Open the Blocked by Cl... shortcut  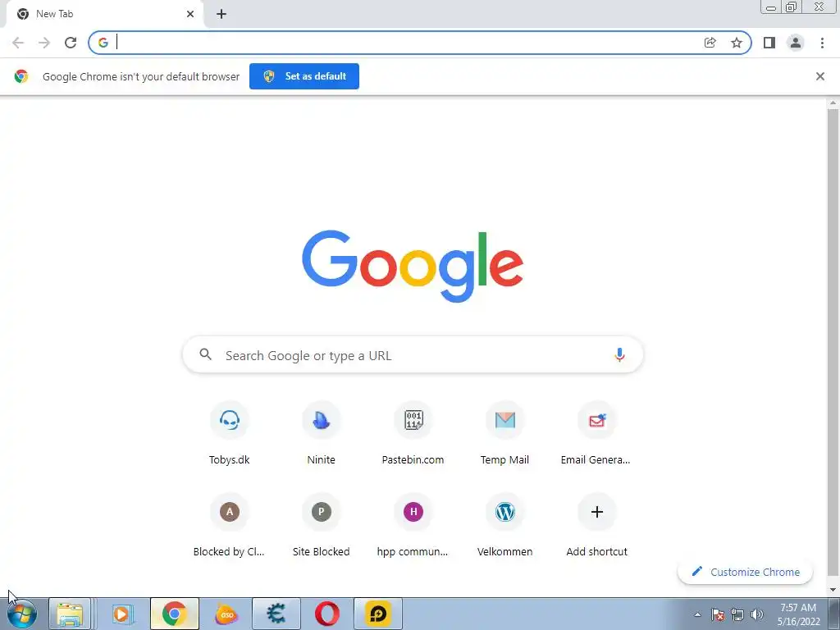230,525
